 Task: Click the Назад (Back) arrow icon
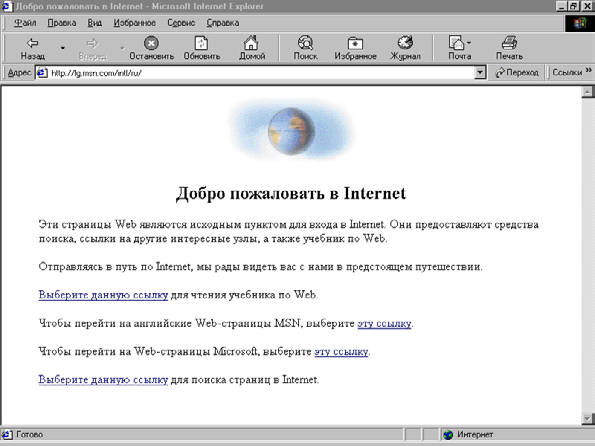pyautogui.click(x=33, y=43)
